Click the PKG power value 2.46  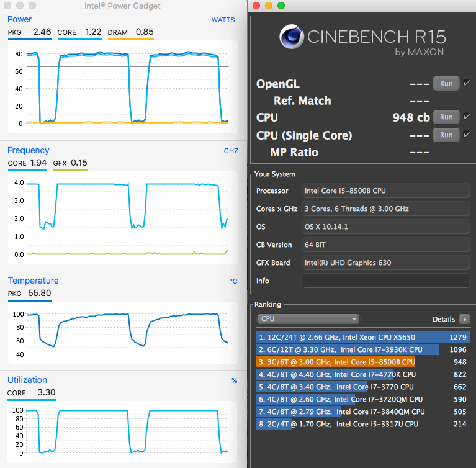pyautogui.click(x=42, y=32)
